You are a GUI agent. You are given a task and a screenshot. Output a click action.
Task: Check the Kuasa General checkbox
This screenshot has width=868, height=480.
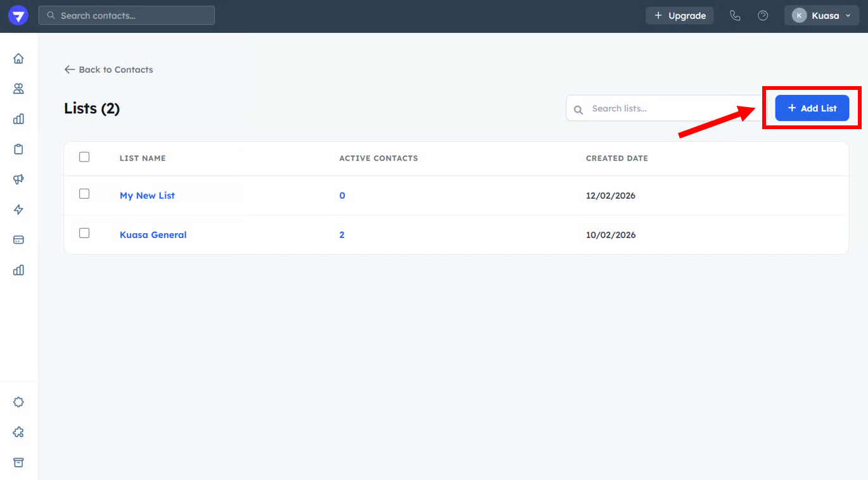pyautogui.click(x=84, y=234)
